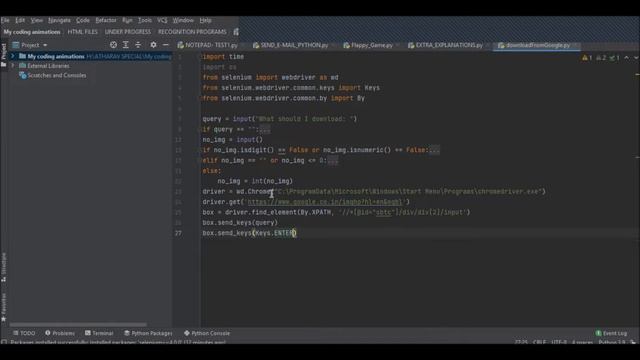The height and width of the screenshot is (360, 640).
Task: Open the TODO tool window
Action: coord(24,333)
